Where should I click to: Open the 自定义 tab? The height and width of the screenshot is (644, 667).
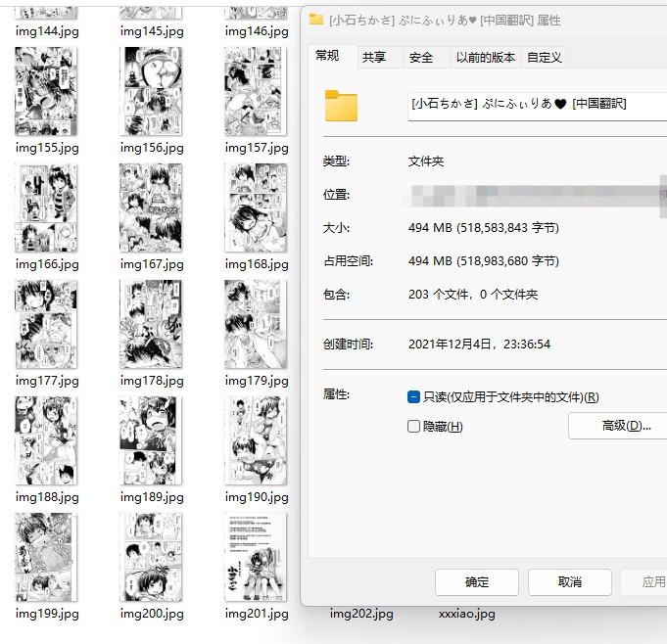pyautogui.click(x=545, y=58)
